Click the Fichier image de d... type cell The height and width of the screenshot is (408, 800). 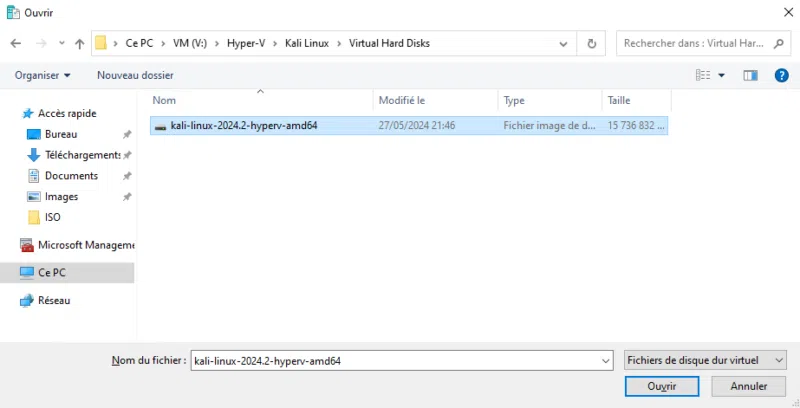pos(549,125)
